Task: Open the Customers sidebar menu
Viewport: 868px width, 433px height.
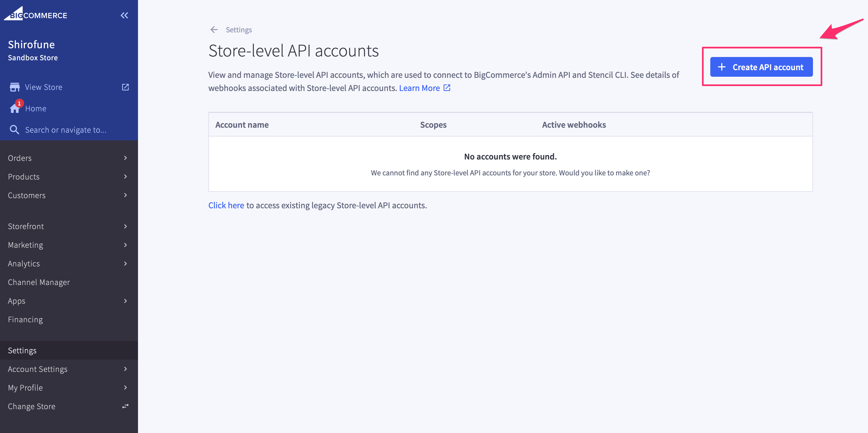Action: (x=69, y=195)
